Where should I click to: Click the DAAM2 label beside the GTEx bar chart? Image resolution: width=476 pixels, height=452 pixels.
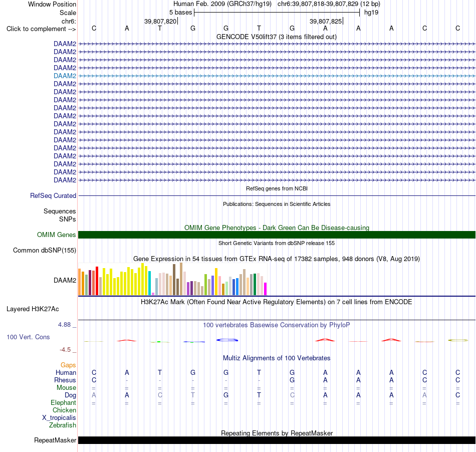coord(65,281)
